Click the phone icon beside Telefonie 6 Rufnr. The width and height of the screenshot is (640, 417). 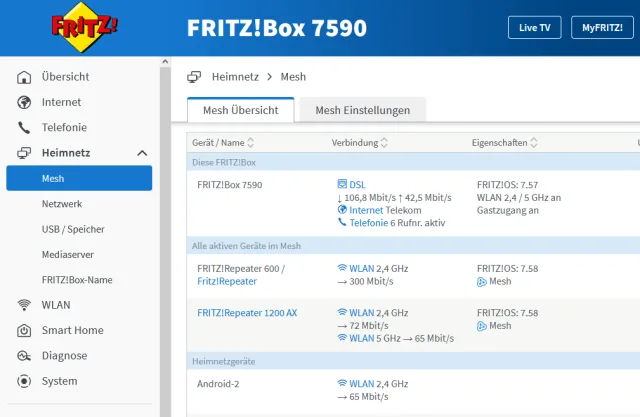(342, 222)
